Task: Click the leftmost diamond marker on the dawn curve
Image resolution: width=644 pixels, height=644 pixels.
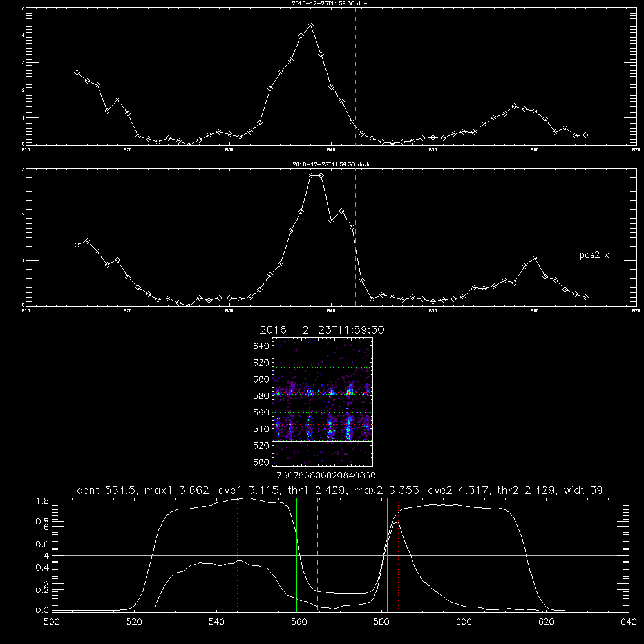Action: [x=77, y=72]
